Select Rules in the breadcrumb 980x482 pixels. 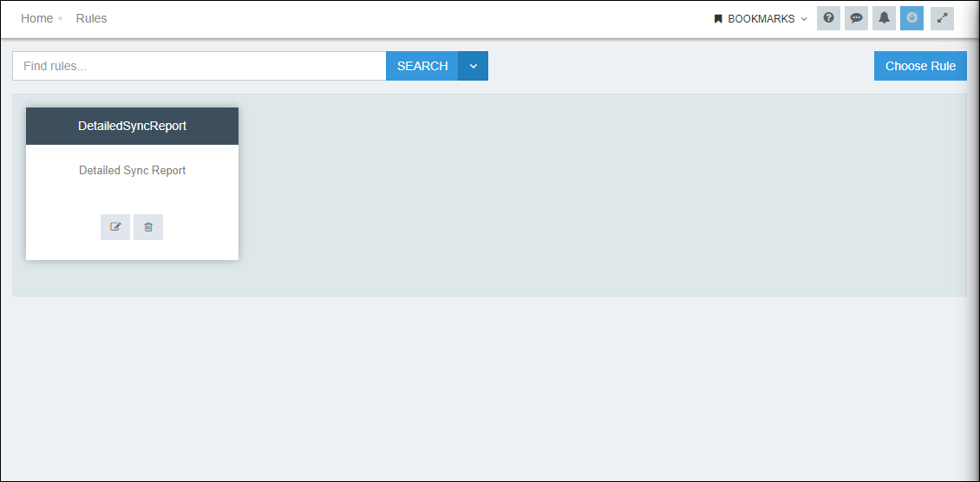[x=91, y=18]
